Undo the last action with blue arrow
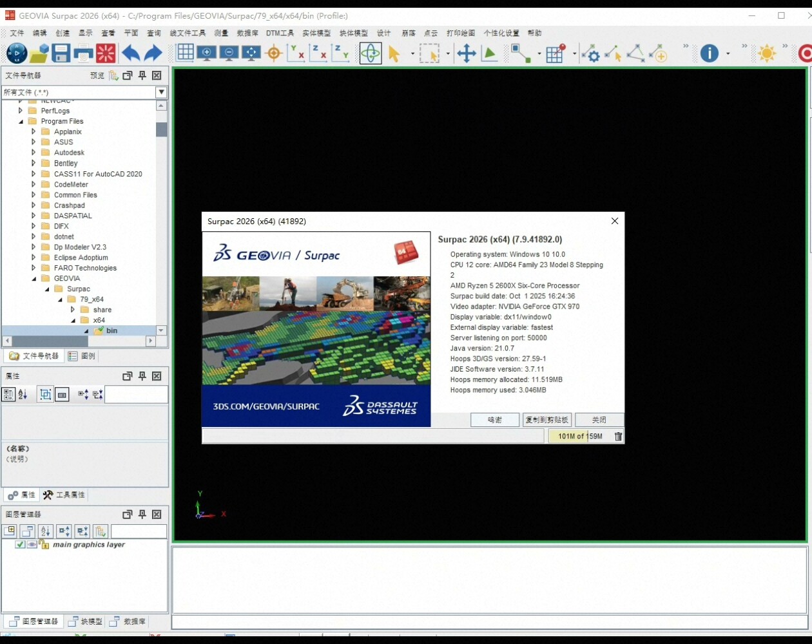812x644 pixels. (131, 53)
